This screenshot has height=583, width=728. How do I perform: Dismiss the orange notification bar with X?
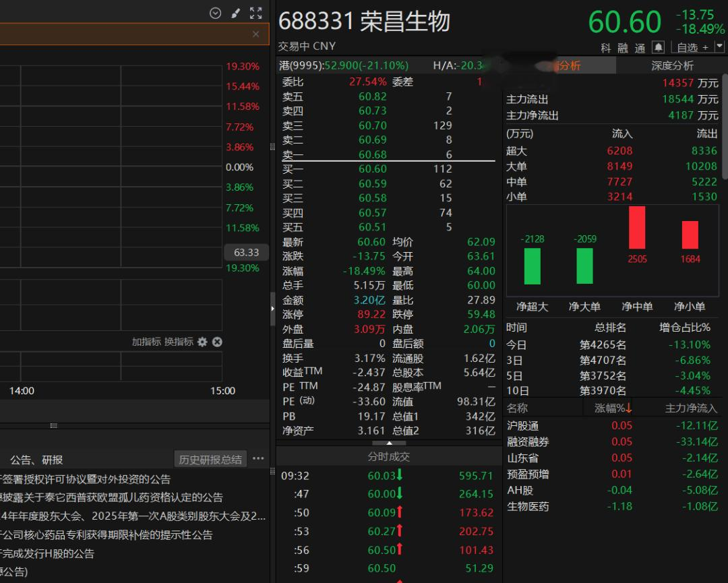256,34
